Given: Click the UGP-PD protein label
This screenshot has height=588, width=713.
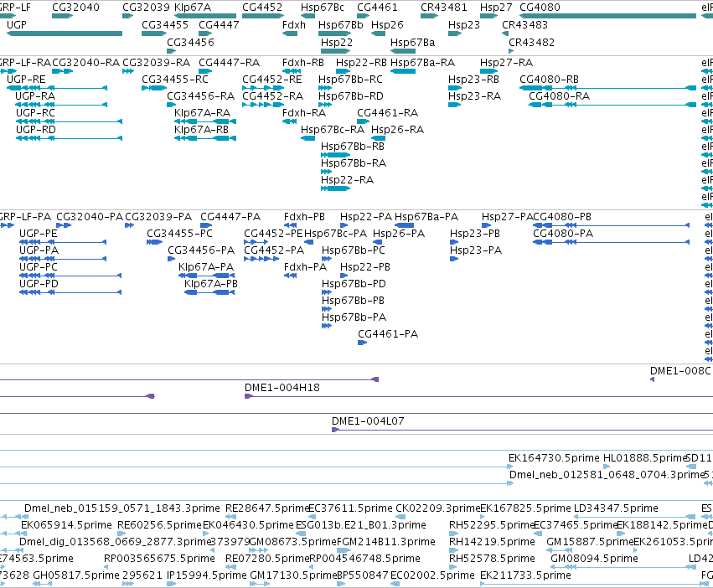Looking at the screenshot, I should [39, 284].
